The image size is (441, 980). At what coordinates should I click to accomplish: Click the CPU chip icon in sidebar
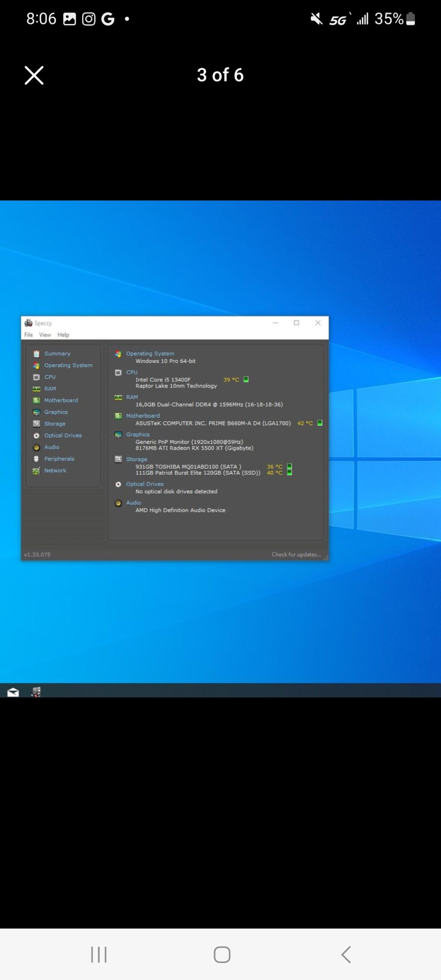[x=36, y=377]
